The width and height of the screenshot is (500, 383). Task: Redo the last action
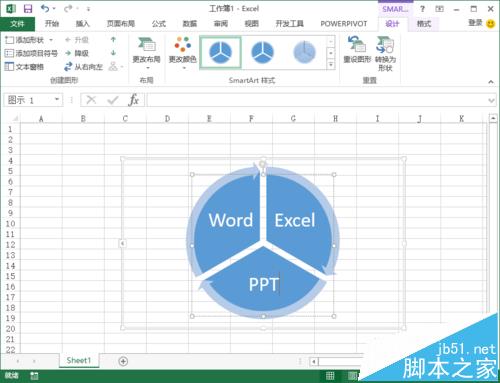tap(68, 9)
